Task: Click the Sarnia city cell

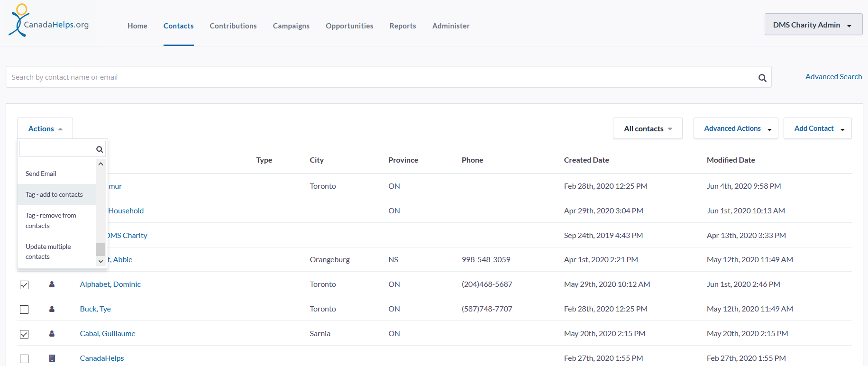Action: (320, 334)
